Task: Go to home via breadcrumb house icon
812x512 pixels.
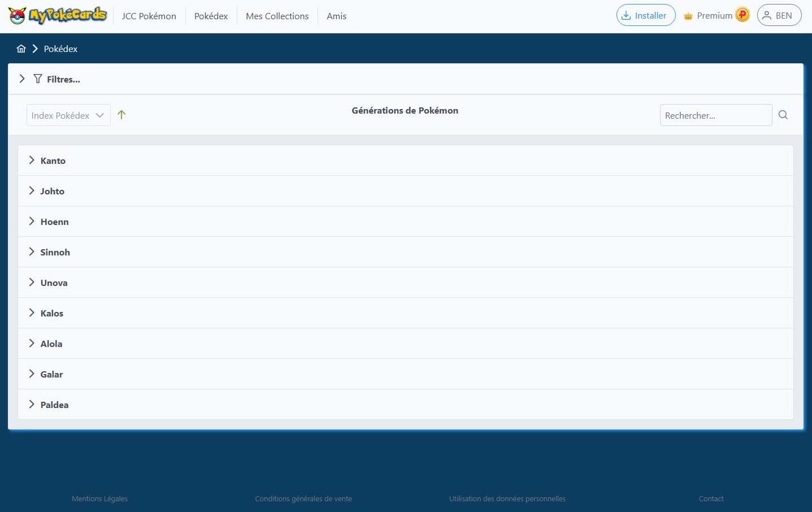Action: [21, 49]
